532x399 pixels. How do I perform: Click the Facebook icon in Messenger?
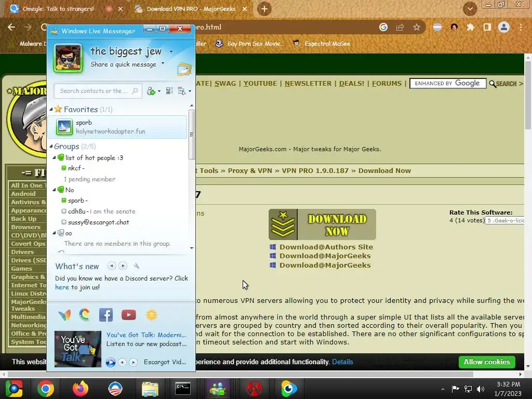pyautogui.click(x=106, y=315)
